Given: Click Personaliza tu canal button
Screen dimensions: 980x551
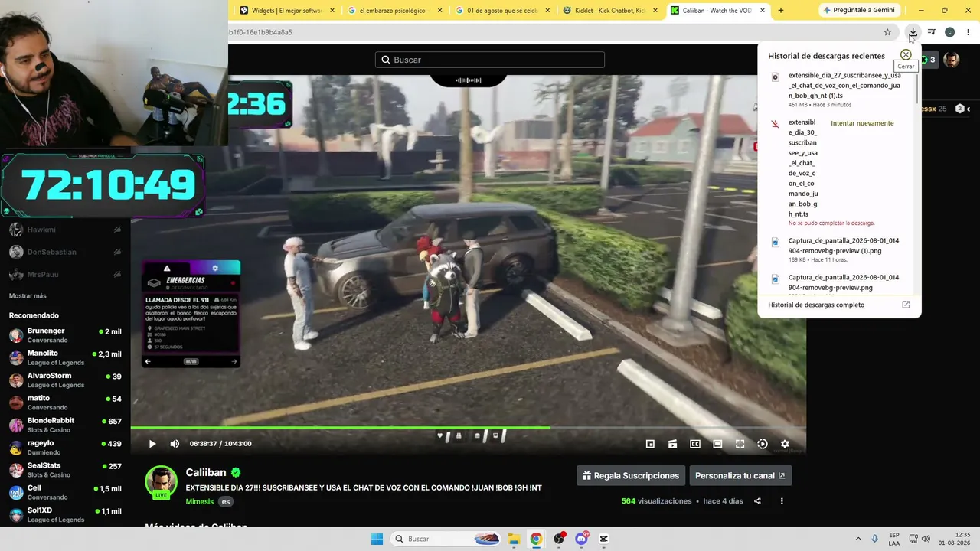Looking at the screenshot, I should (740, 476).
